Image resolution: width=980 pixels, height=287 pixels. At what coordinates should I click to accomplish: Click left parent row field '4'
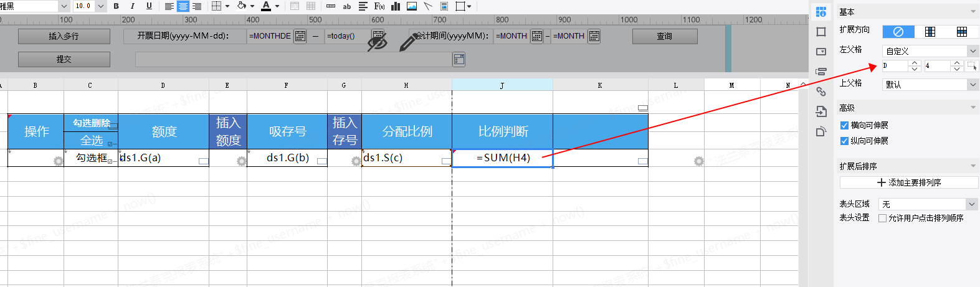(938, 65)
